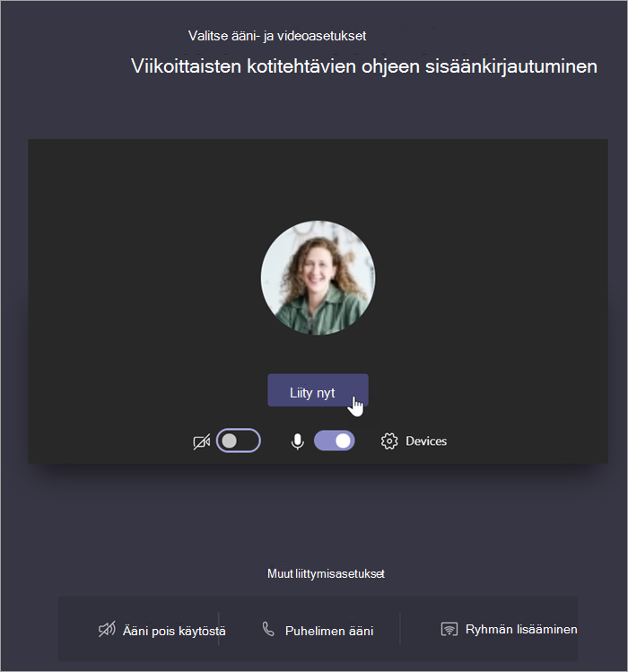Viewport: 628px width, 672px height.
Task: Toggle the camera switch on
Action: point(239,441)
